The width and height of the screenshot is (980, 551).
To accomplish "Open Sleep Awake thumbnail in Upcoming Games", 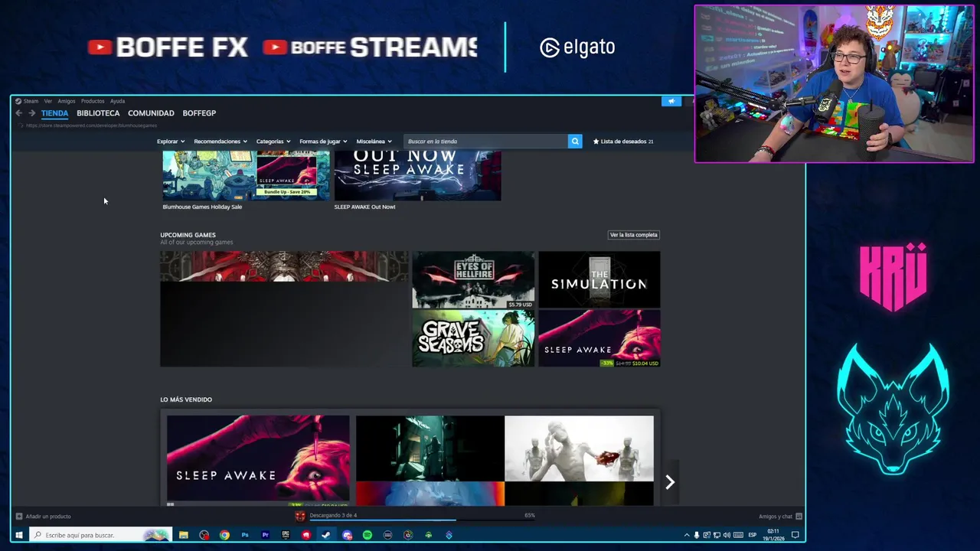I will pos(599,338).
